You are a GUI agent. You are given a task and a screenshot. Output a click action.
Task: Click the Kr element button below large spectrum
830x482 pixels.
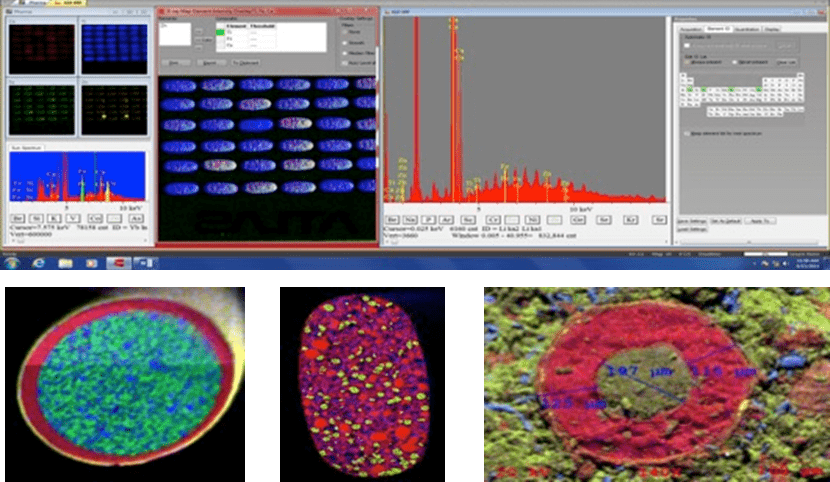(x=631, y=218)
